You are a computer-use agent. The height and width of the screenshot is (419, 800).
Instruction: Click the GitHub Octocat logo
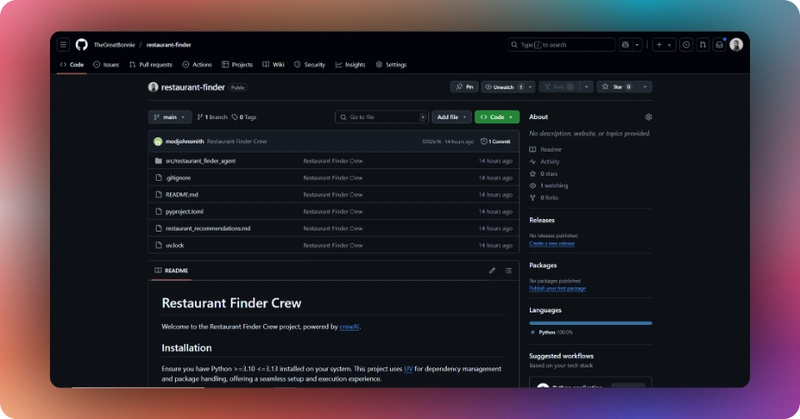click(82, 45)
